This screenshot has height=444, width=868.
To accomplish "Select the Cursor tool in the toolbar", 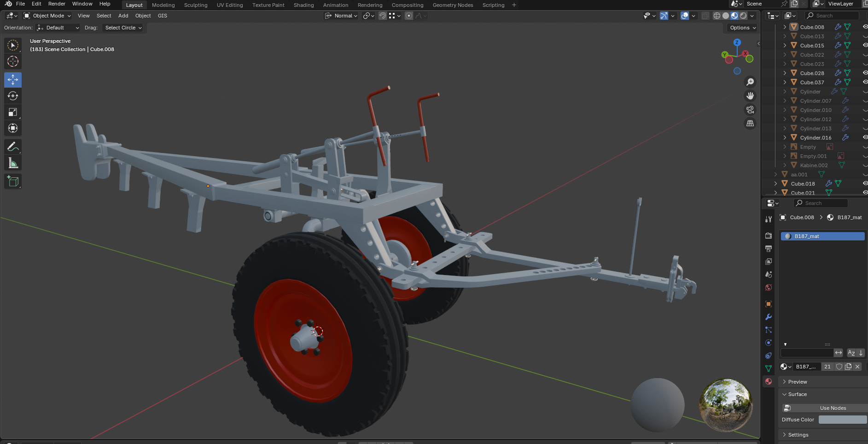I will tap(13, 61).
